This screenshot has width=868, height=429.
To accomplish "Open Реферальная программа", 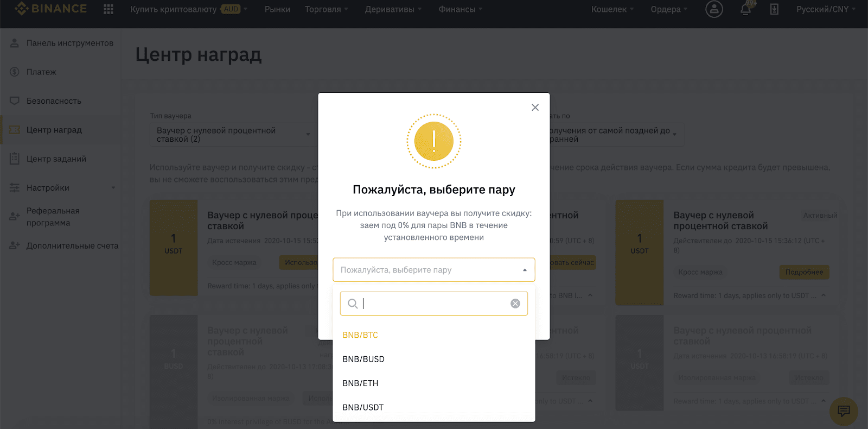I will pos(53,217).
